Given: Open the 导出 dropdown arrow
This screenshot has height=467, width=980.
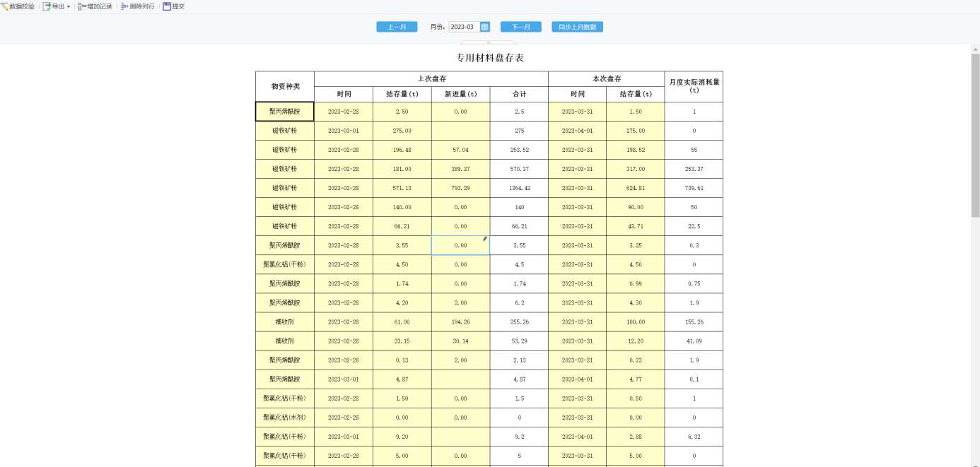Looking at the screenshot, I should click(x=69, y=6).
